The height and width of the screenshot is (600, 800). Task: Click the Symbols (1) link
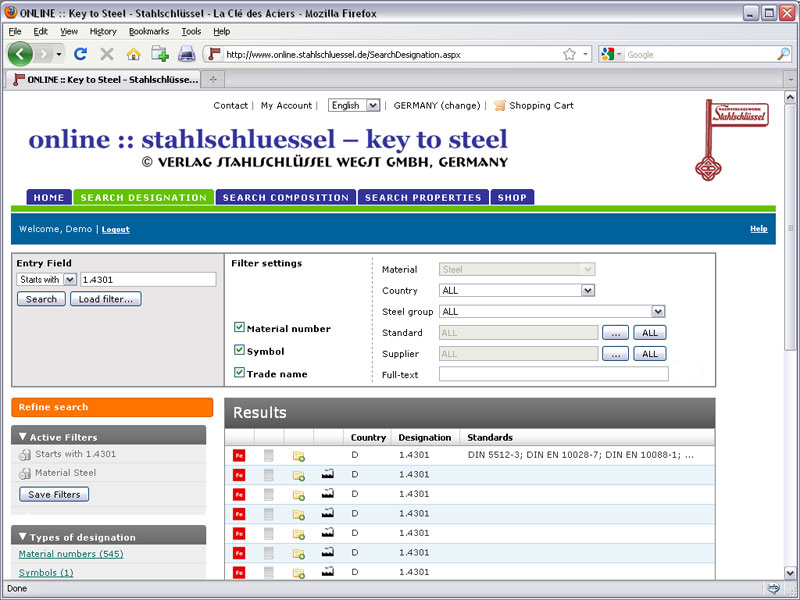point(46,573)
